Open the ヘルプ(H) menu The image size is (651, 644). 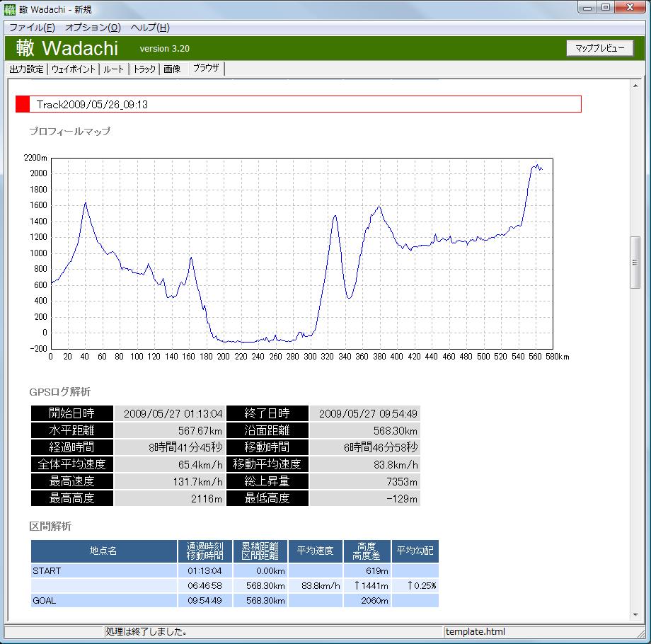click(x=150, y=28)
